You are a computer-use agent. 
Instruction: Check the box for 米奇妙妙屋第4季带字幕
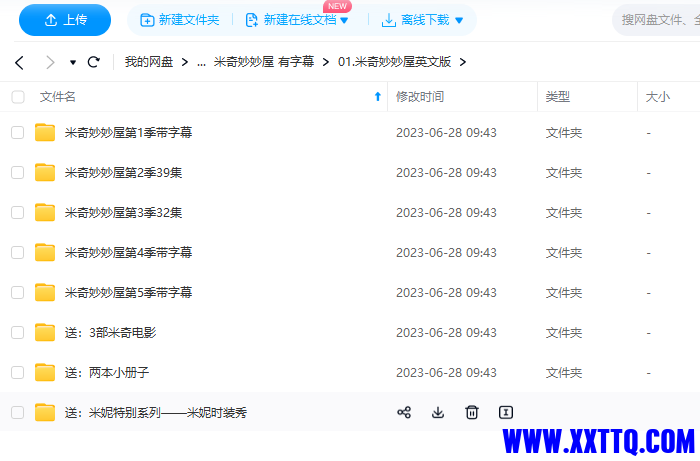pyautogui.click(x=17, y=253)
